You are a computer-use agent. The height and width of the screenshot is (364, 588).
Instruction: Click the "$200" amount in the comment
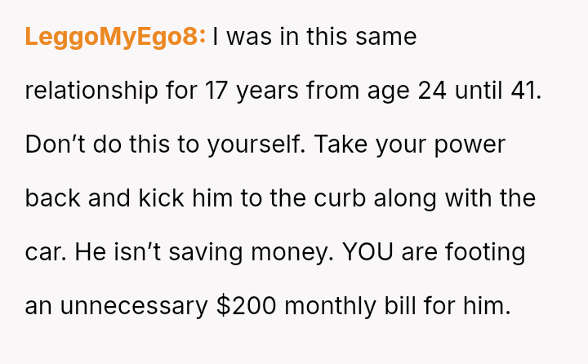pos(247,306)
